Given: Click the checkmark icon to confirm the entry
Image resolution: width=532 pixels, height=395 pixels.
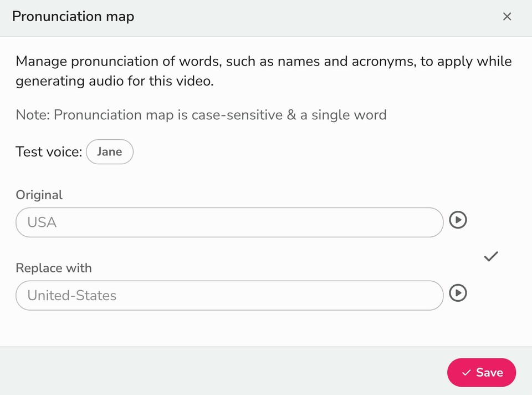Looking at the screenshot, I should click(491, 256).
